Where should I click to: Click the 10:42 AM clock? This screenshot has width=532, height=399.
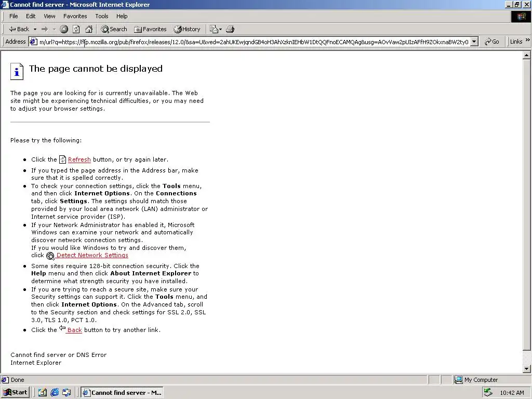(x=512, y=393)
